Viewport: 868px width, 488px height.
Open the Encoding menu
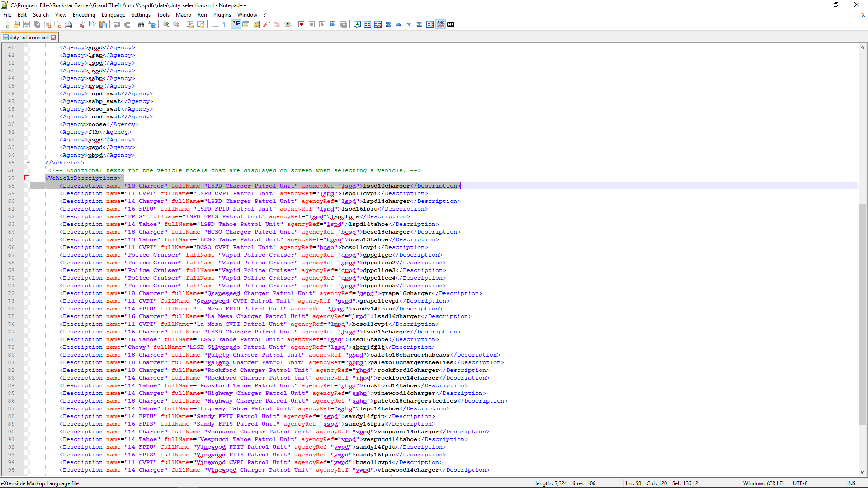(84, 15)
